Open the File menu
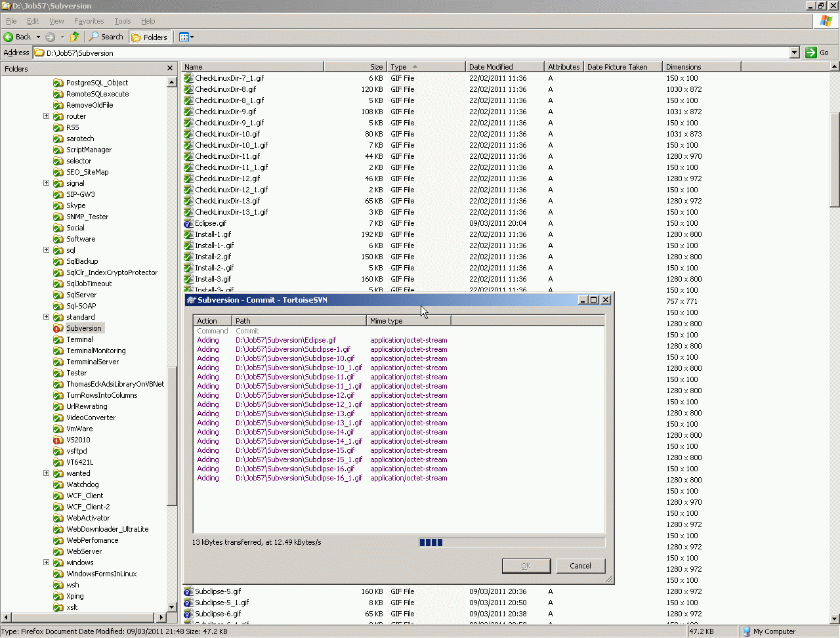The width and height of the screenshot is (840, 638). click(x=11, y=21)
